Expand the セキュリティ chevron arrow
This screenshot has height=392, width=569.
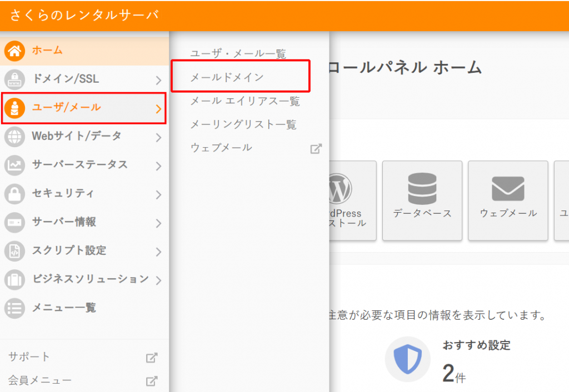point(158,194)
